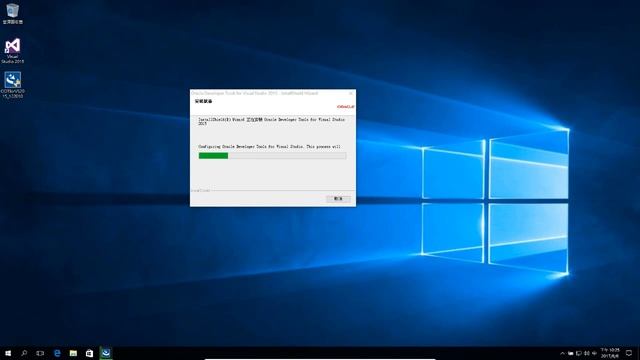The height and width of the screenshot is (360, 640).
Task: Launch Microsoft Edge from the taskbar
Action: coord(57,353)
